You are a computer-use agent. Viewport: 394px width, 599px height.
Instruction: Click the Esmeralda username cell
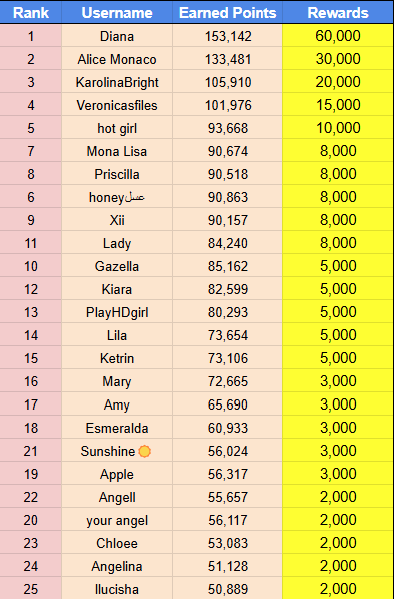pyautogui.click(x=117, y=428)
